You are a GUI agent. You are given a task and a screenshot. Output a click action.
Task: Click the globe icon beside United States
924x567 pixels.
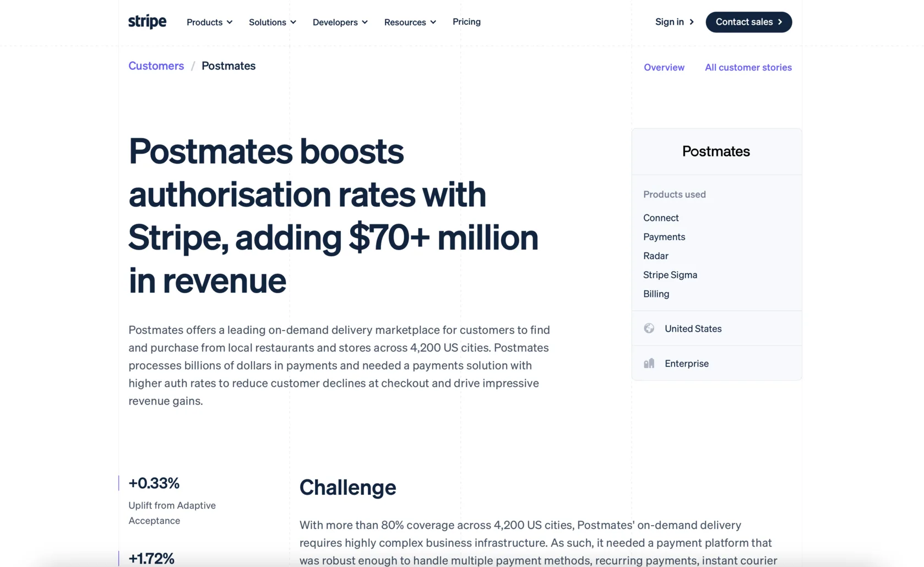point(649,328)
